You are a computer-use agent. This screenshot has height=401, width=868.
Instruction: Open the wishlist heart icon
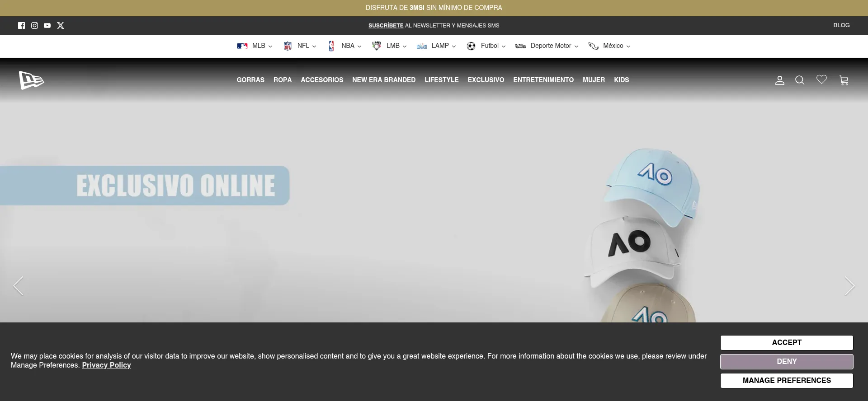click(x=821, y=80)
